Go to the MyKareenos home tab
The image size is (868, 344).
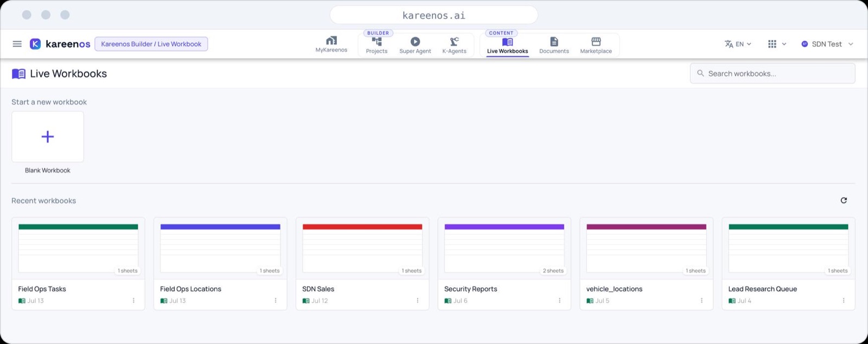331,44
